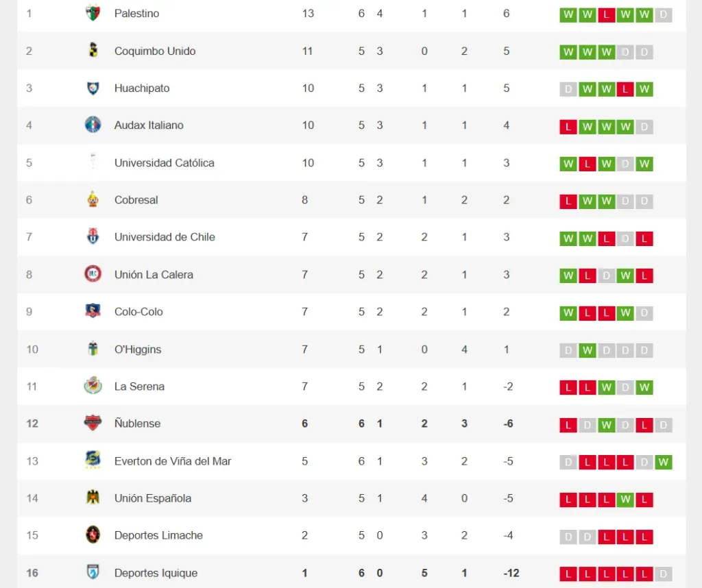Click Unión Española's green W form badge
Viewport: 702px width, 588px height.
625,500
